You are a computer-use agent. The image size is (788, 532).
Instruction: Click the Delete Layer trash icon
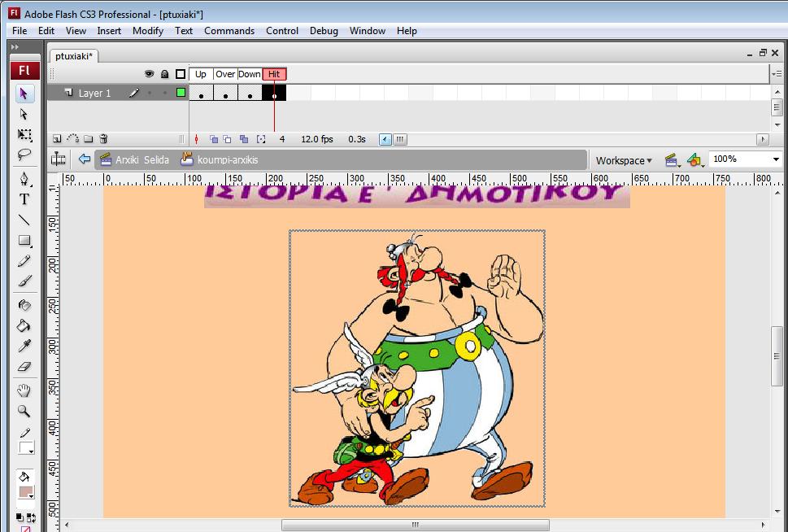[103, 139]
